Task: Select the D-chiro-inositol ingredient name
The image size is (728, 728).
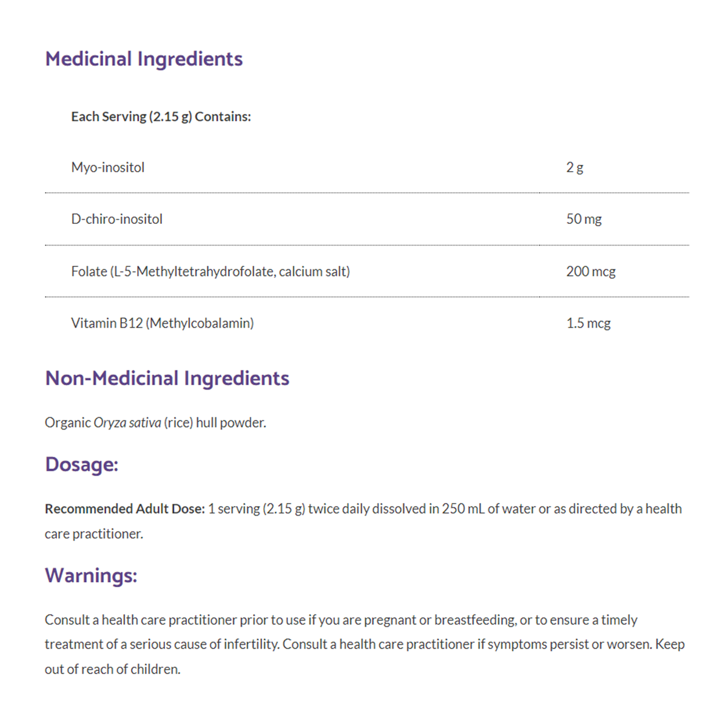Action: [x=117, y=219]
